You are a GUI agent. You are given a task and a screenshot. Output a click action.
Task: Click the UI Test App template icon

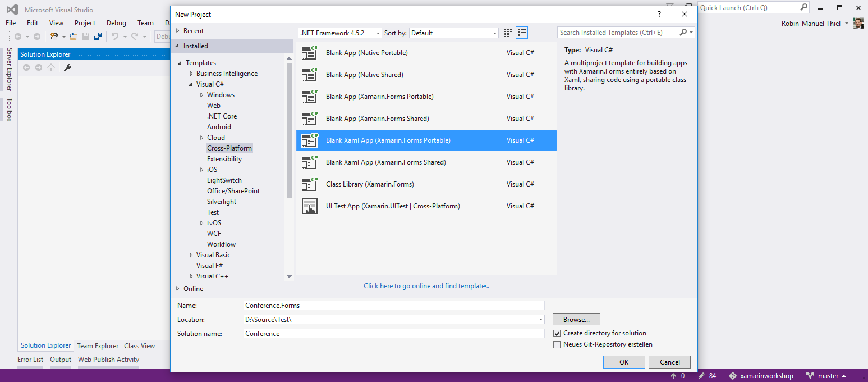coord(310,206)
